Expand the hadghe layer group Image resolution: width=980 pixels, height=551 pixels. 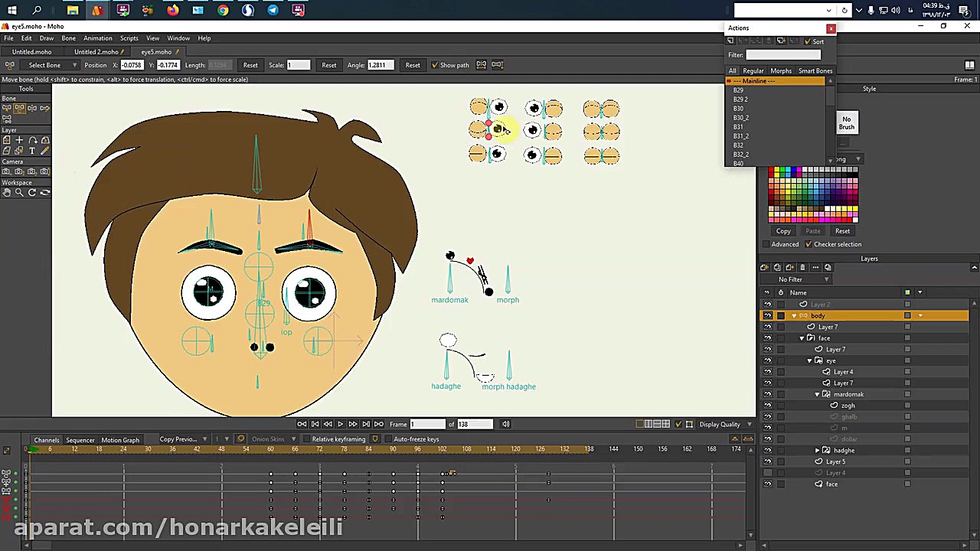coord(817,450)
